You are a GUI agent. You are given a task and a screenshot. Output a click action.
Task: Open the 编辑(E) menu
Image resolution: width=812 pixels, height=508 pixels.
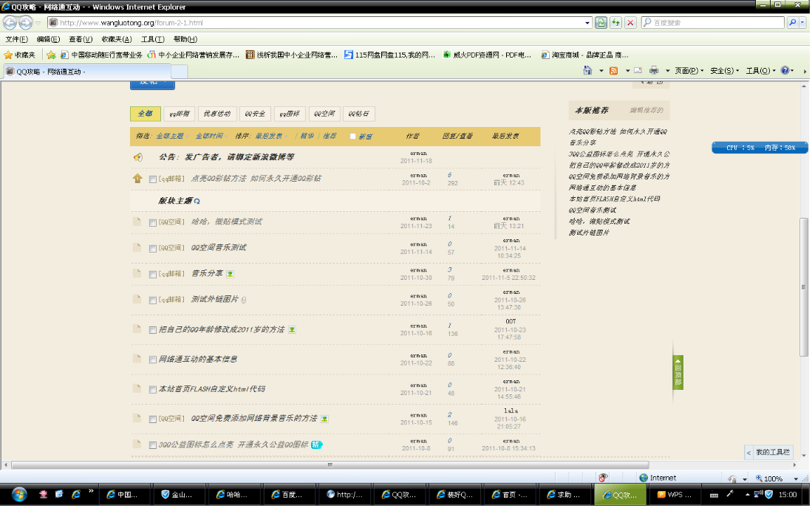48,39
